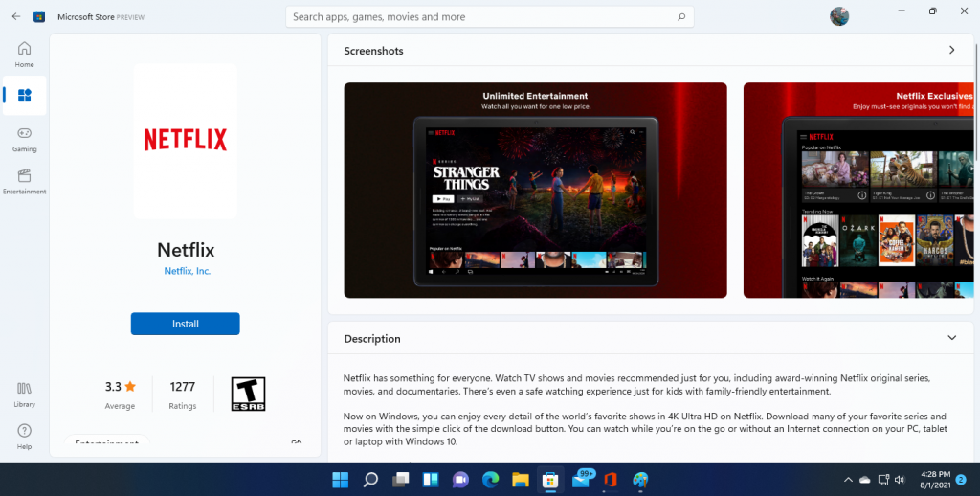Open the Entertainment section in sidebar
Viewport: 980px width, 496px height.
24,182
